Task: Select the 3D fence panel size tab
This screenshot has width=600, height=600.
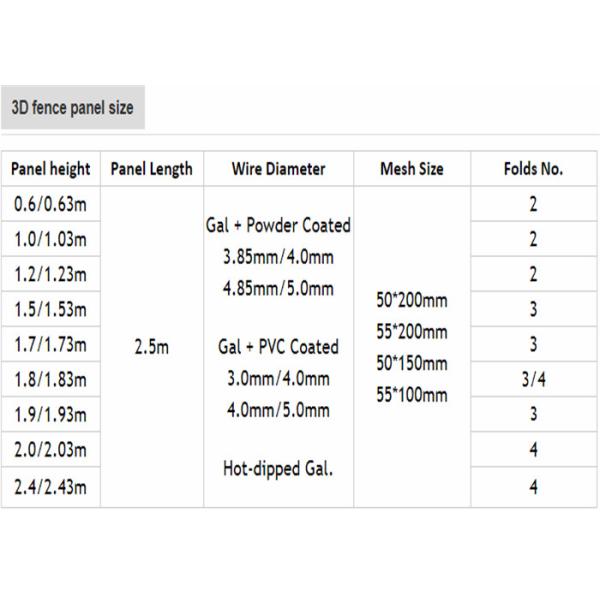Action: click(71, 107)
